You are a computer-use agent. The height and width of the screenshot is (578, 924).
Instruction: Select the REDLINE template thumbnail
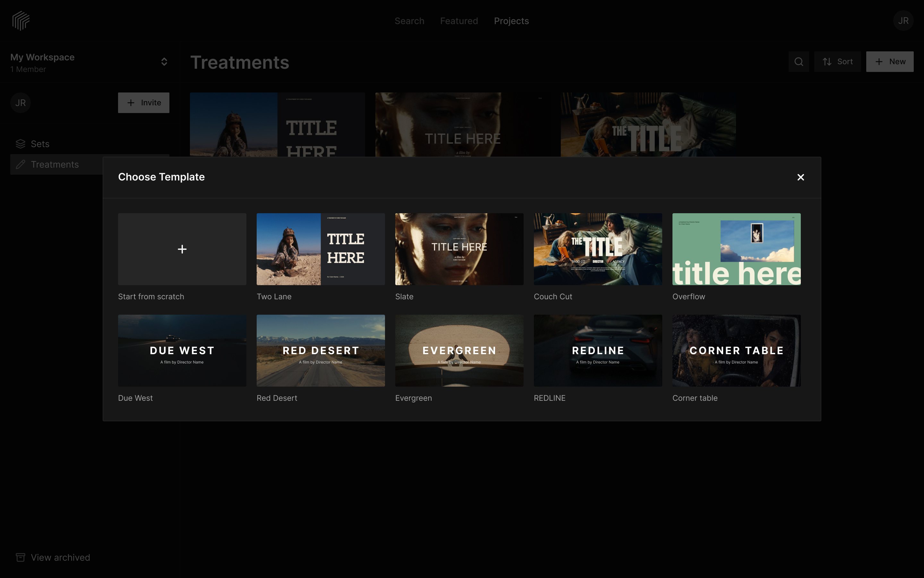point(598,351)
